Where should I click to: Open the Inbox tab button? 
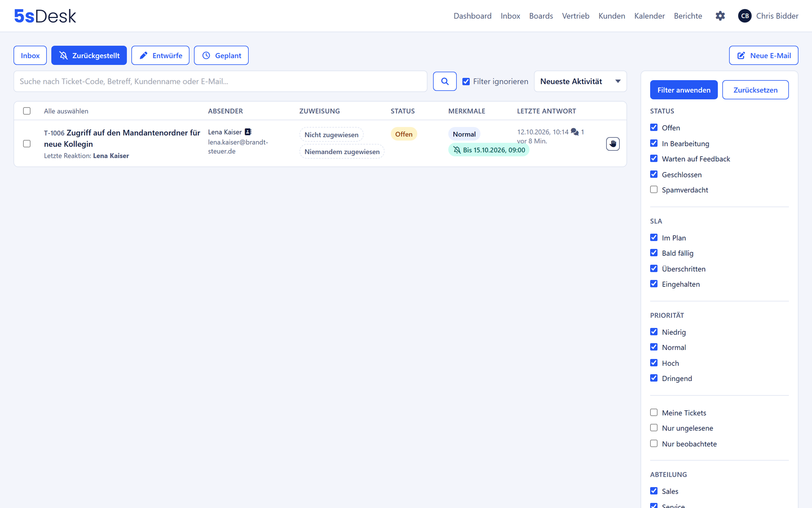coord(30,55)
